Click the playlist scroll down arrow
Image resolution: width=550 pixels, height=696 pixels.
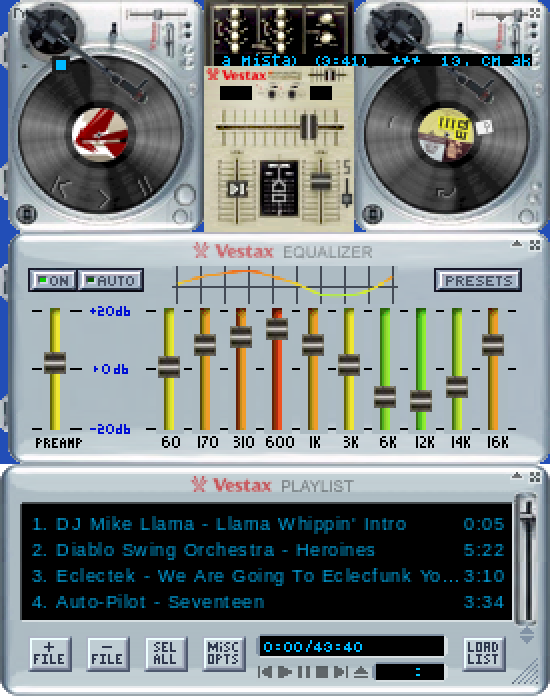pyautogui.click(x=526, y=640)
